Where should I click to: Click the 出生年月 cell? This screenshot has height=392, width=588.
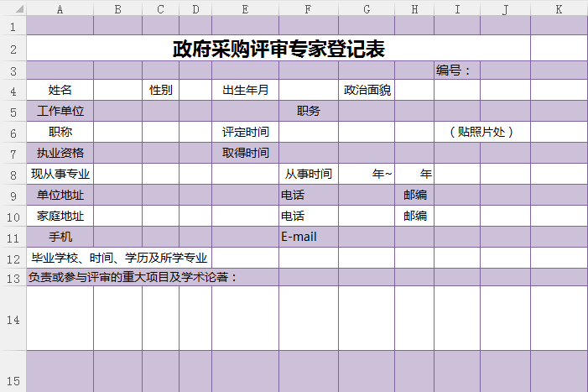point(245,90)
